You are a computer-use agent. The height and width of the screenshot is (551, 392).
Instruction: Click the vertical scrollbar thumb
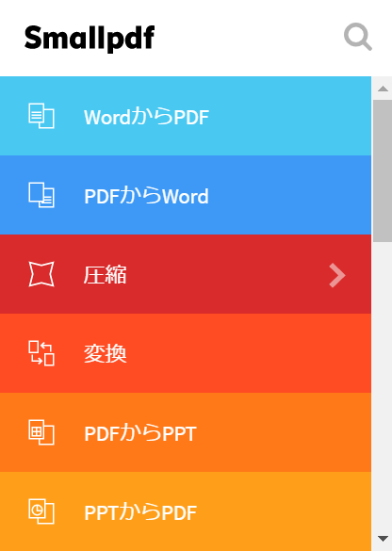coord(383,170)
